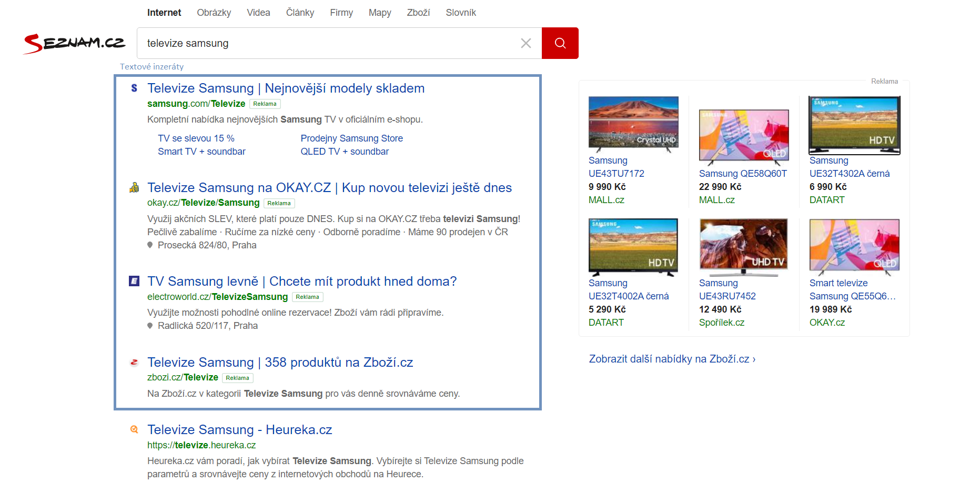Viewport: 980px width, 492px height.
Task: Click the Samsung UE43TU7172 Crystal UHD thumbnail
Action: coord(633,123)
